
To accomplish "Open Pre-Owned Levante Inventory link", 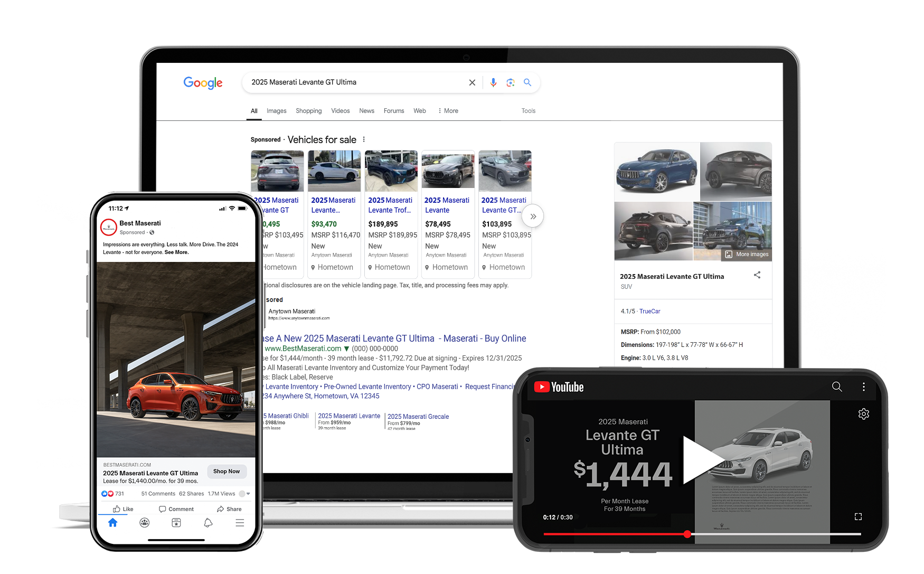I will click(367, 387).
